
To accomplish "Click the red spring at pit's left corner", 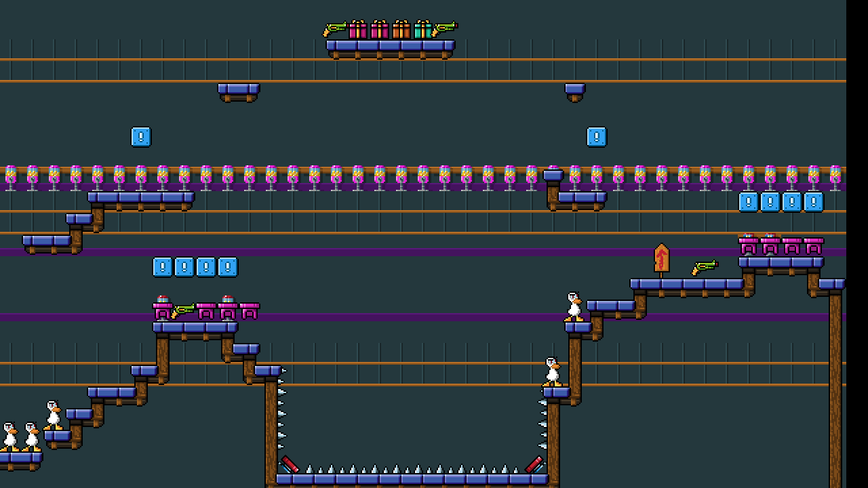I will coord(290,465).
